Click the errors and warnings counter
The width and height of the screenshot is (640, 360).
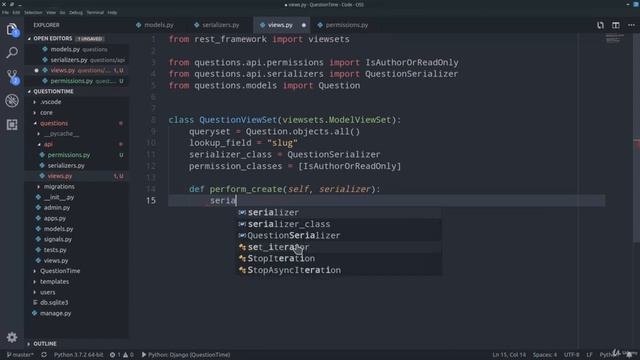(121, 355)
